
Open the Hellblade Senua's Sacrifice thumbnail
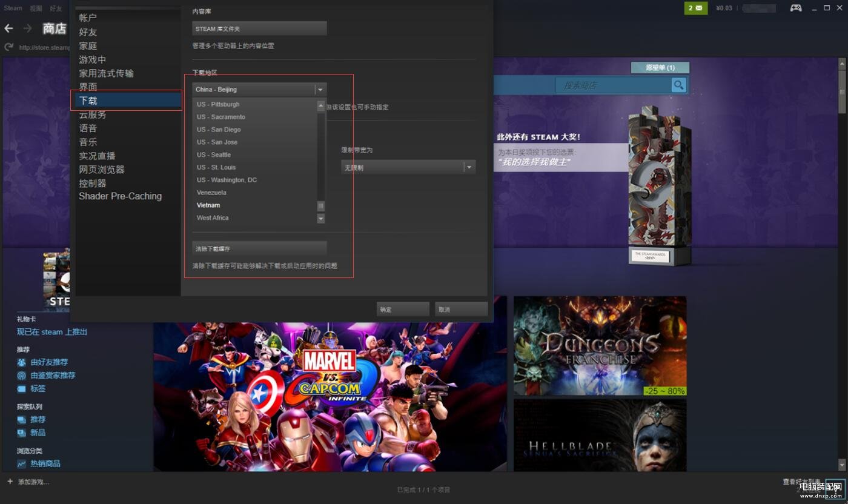[x=600, y=435]
